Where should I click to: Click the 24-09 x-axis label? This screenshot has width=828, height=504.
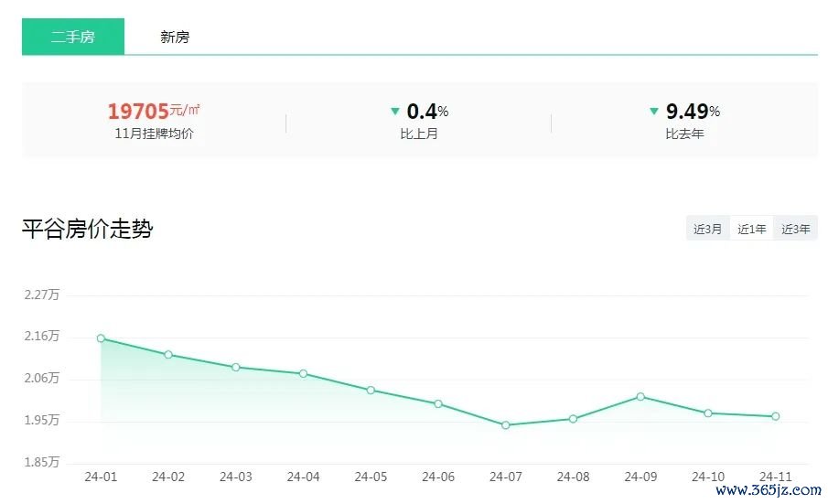click(x=640, y=477)
